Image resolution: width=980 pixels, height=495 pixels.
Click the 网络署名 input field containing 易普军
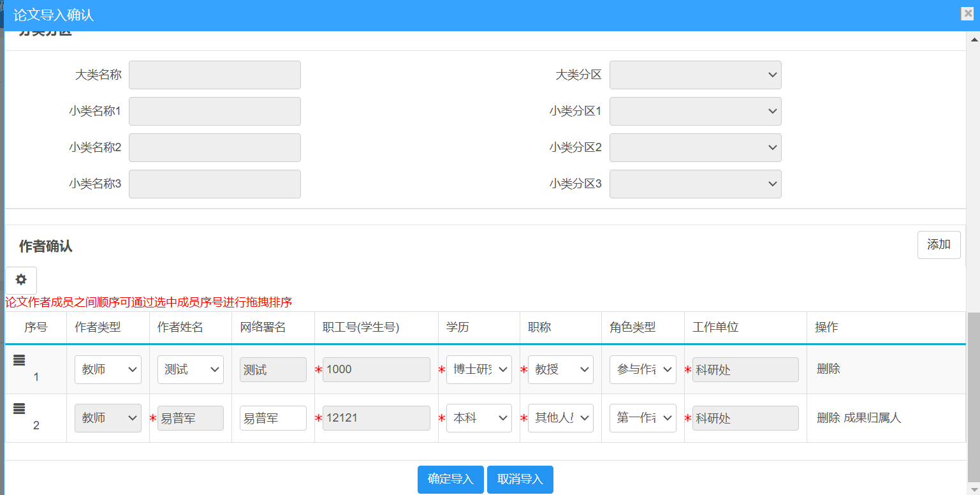pos(273,418)
